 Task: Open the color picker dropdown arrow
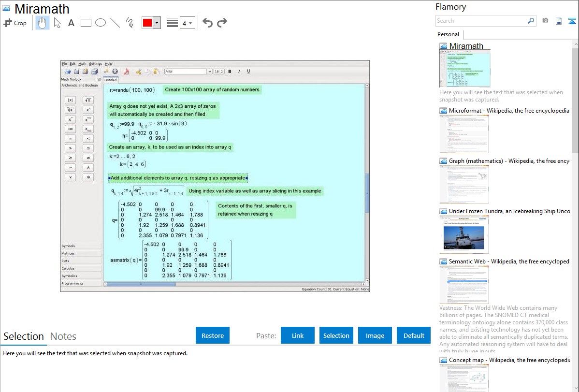point(157,23)
